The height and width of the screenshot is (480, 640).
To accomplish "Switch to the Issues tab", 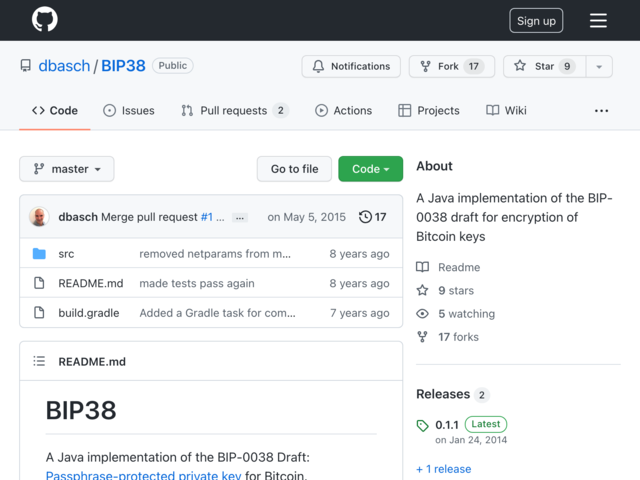I will click(x=129, y=111).
